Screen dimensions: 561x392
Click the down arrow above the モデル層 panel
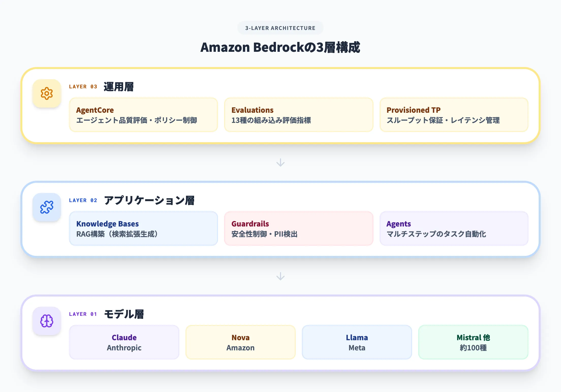[280, 276]
